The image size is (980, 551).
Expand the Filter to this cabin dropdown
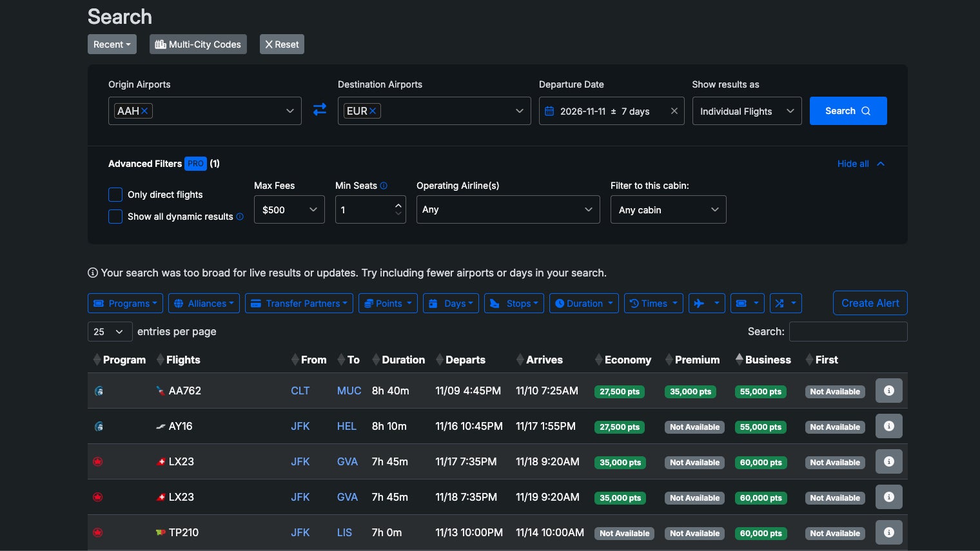coord(668,210)
